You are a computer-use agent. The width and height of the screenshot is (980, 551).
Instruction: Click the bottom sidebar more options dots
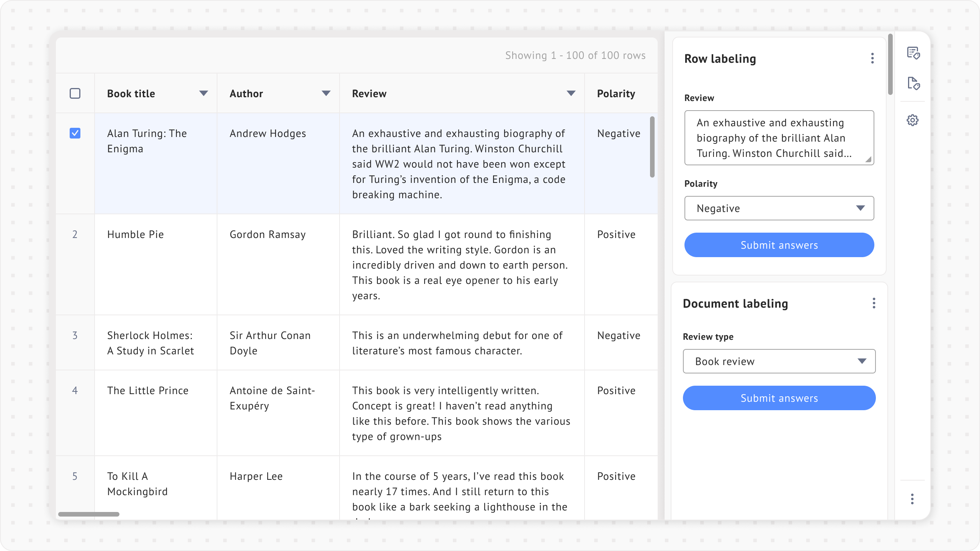coord(912,499)
